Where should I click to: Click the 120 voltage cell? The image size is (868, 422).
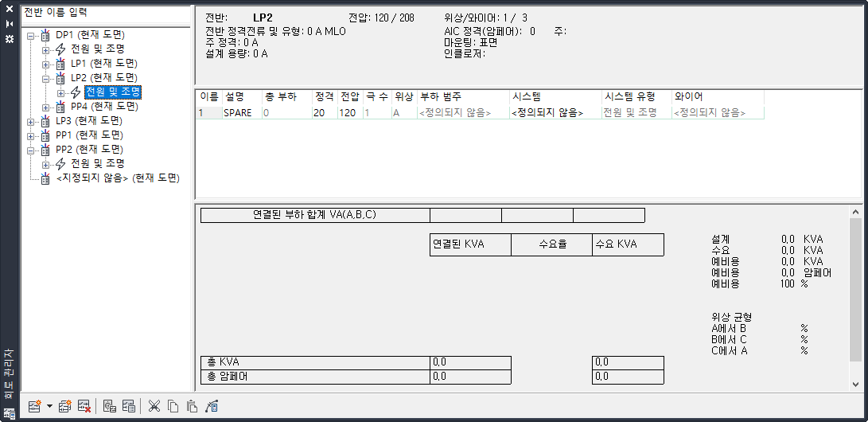click(350, 112)
